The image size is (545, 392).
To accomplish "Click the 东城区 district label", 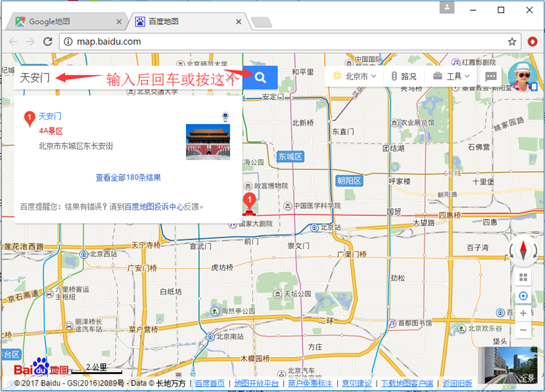I will 290,157.
